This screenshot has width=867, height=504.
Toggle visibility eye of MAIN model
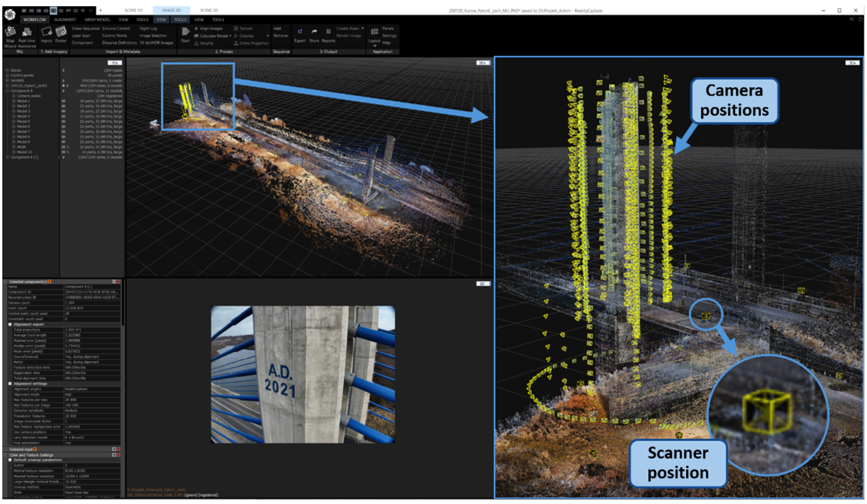pos(63,147)
